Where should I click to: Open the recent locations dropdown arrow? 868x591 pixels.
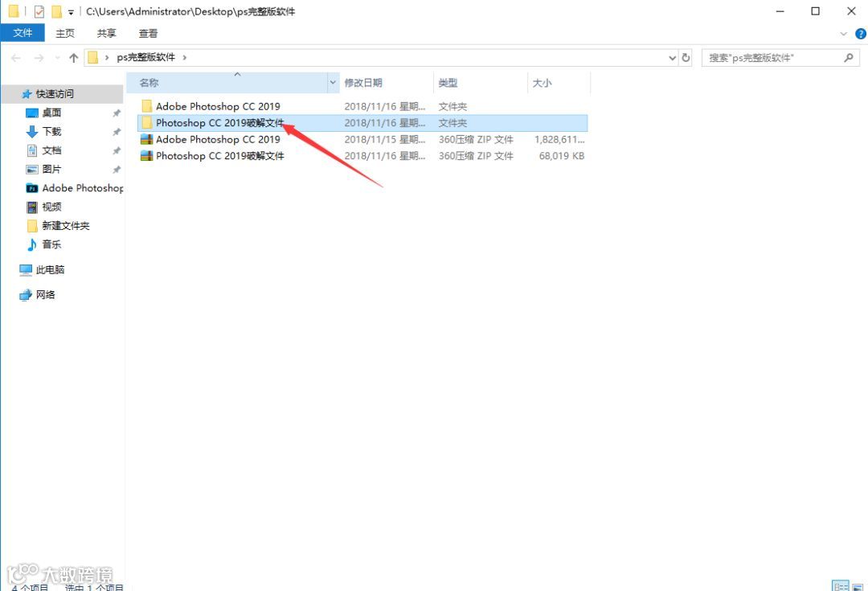coord(58,58)
